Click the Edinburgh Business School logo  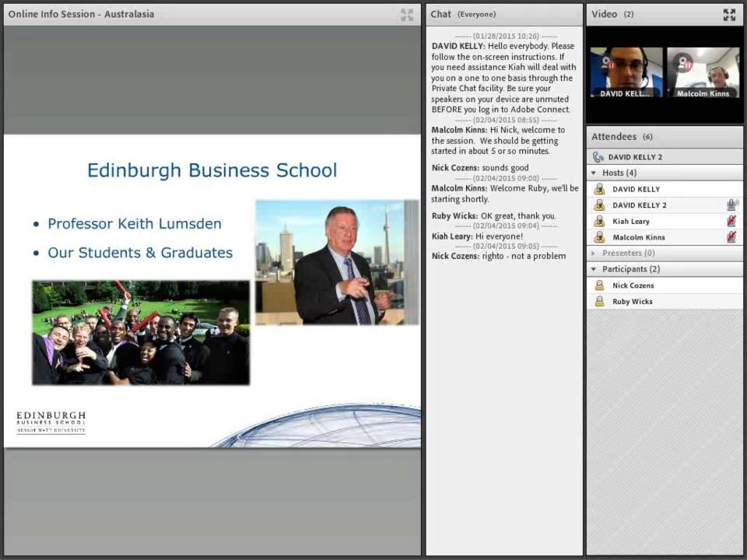click(51, 422)
